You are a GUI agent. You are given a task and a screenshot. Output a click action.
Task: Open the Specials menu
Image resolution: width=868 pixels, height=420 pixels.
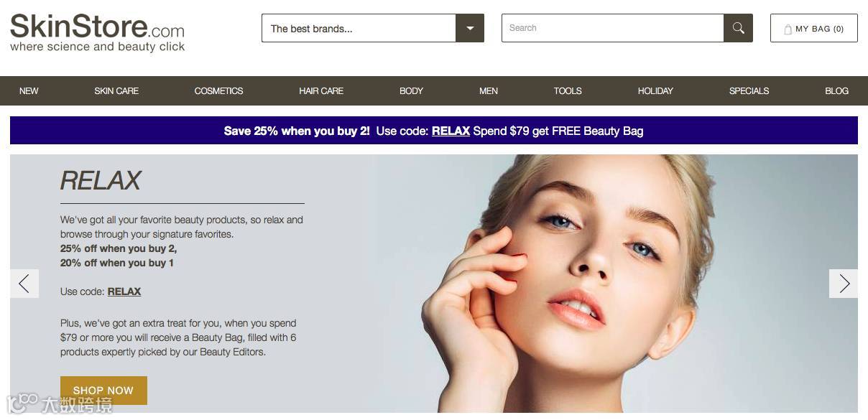(749, 91)
